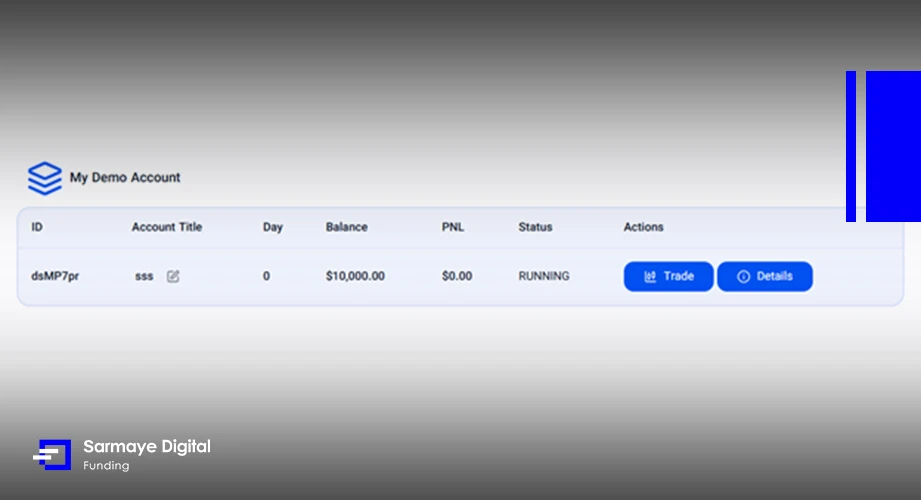Click the chart icon in Trade button
The image size is (921, 500).
(x=650, y=276)
